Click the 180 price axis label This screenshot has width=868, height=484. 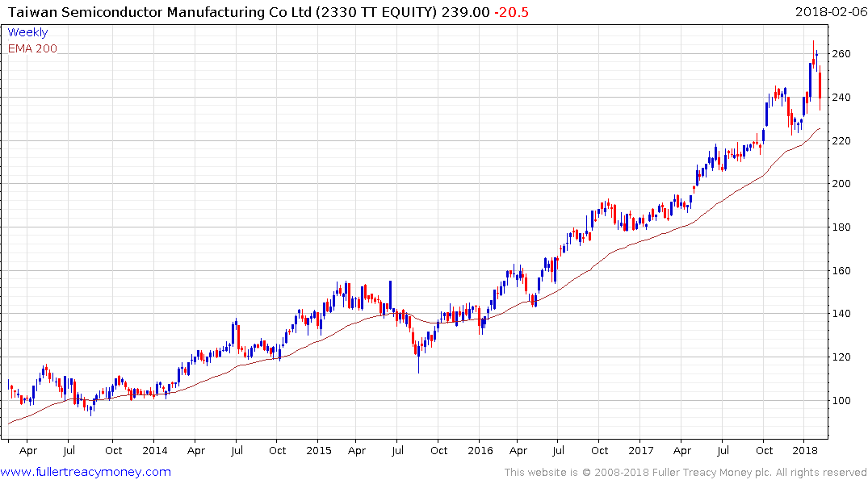point(841,227)
